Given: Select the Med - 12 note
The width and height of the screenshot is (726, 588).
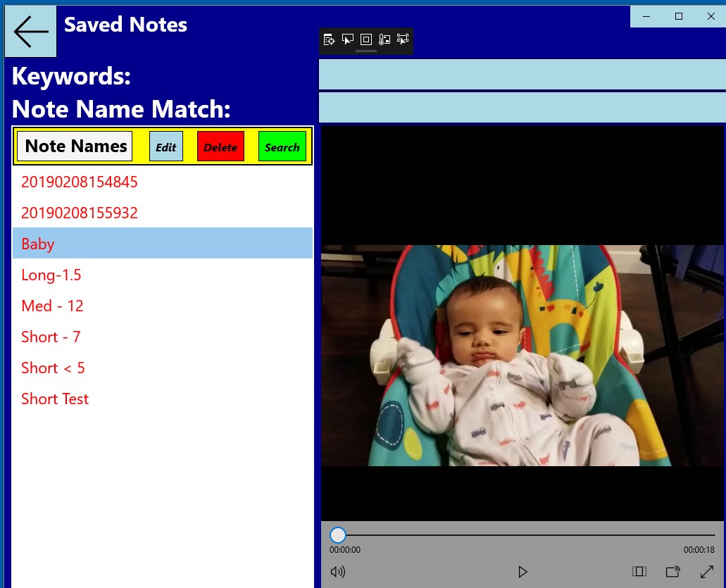Looking at the screenshot, I should [x=163, y=305].
